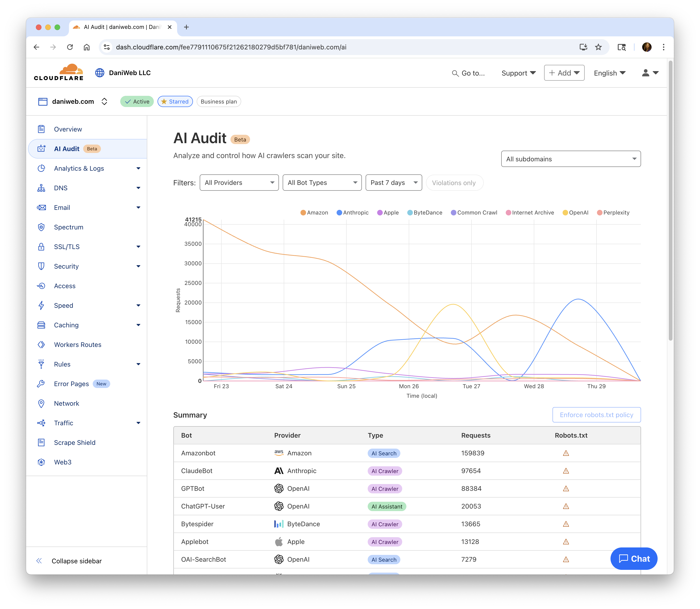Open the user account menu icon
Screen dimensions: 700x609
point(650,73)
